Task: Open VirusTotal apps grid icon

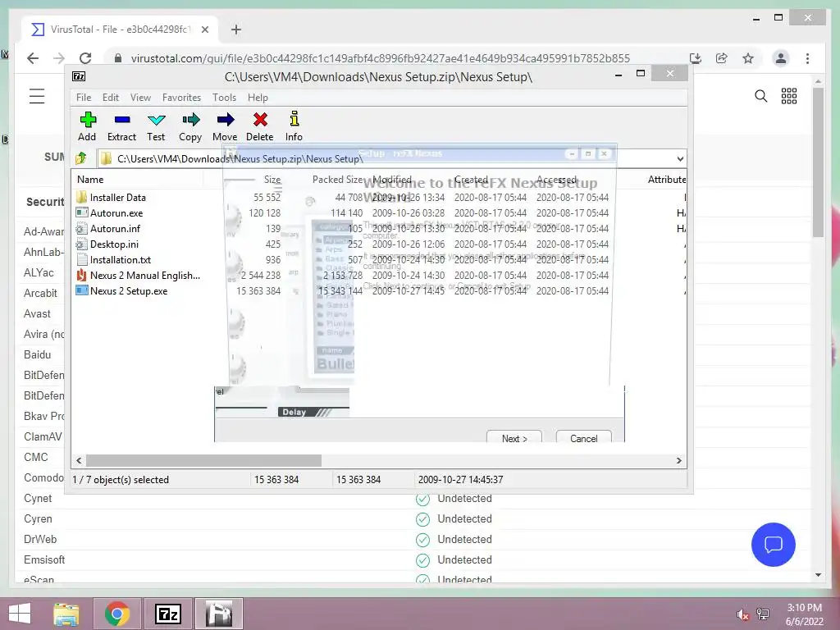Action: pos(788,96)
